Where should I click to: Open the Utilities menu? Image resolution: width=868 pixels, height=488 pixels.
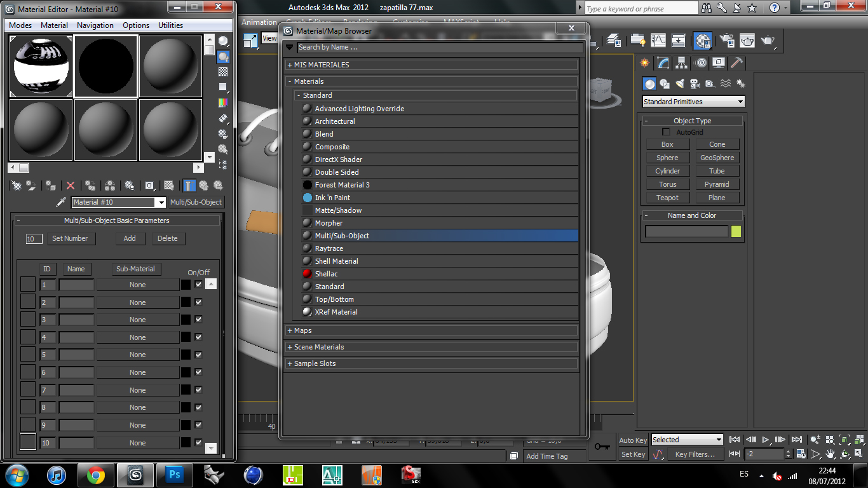point(170,25)
